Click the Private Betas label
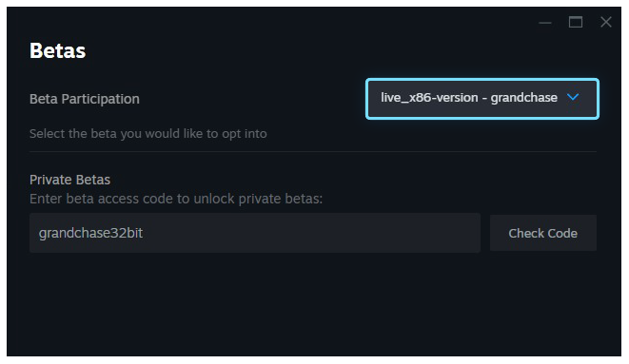Screen dimensions: 629x364 (x=69, y=180)
